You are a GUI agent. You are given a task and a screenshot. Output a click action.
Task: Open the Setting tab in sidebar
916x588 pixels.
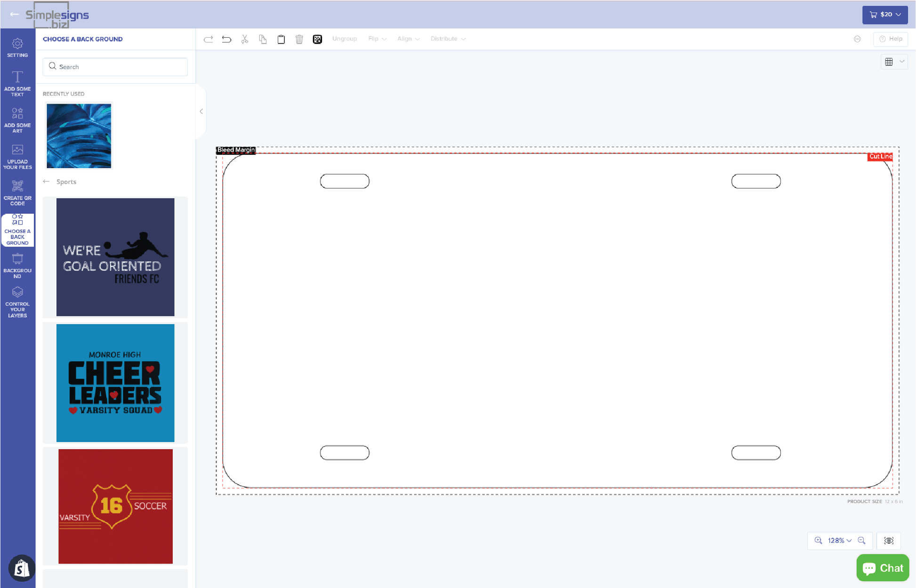tap(17, 48)
